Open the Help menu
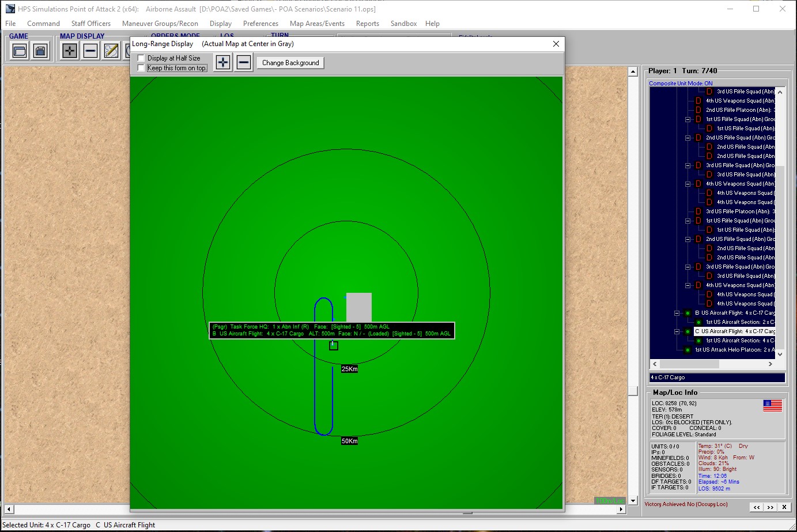Screen dimensions: 797x532 point(432,24)
